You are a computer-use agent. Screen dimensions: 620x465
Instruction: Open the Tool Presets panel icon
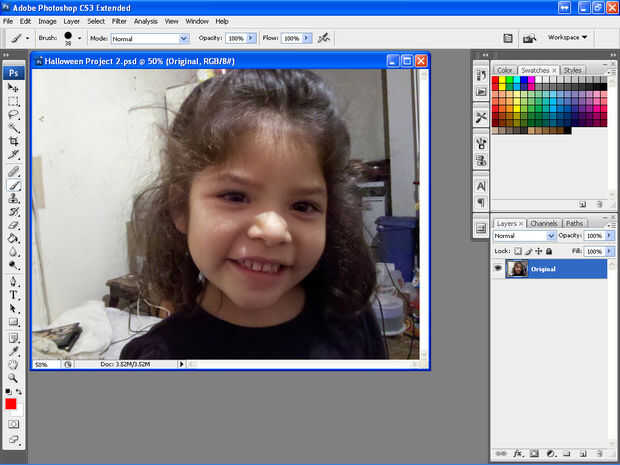pyautogui.click(x=481, y=118)
